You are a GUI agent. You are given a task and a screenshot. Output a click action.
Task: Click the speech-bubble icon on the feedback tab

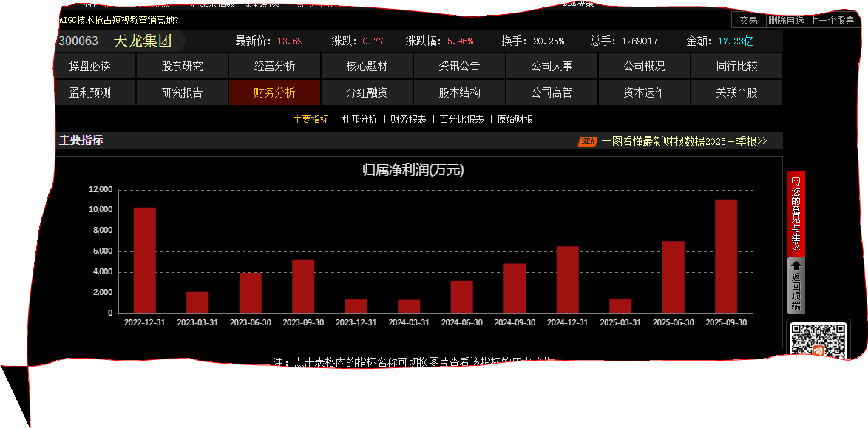796,180
